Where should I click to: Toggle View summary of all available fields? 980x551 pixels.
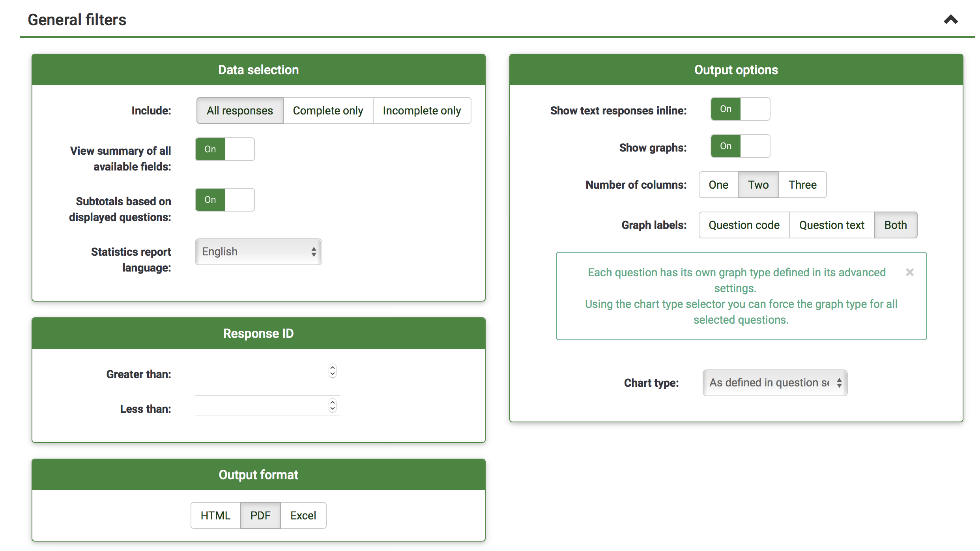[x=224, y=149]
